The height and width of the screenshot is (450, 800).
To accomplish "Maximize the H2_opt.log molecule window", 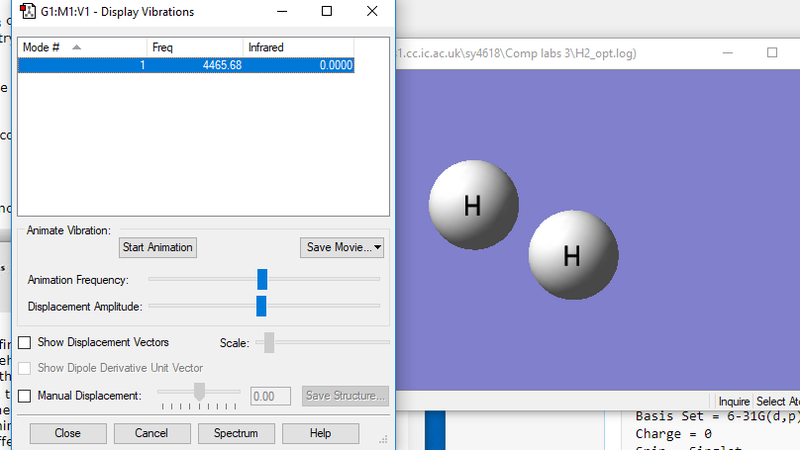I will pos(772,53).
